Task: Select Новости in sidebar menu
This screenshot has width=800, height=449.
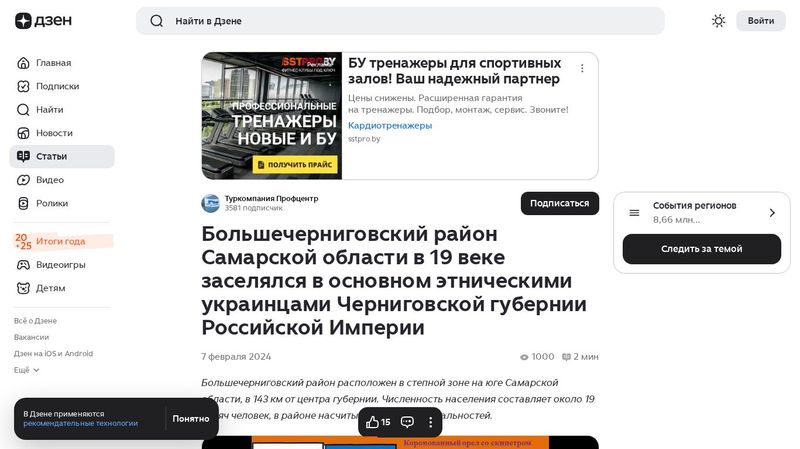Action: pos(54,133)
